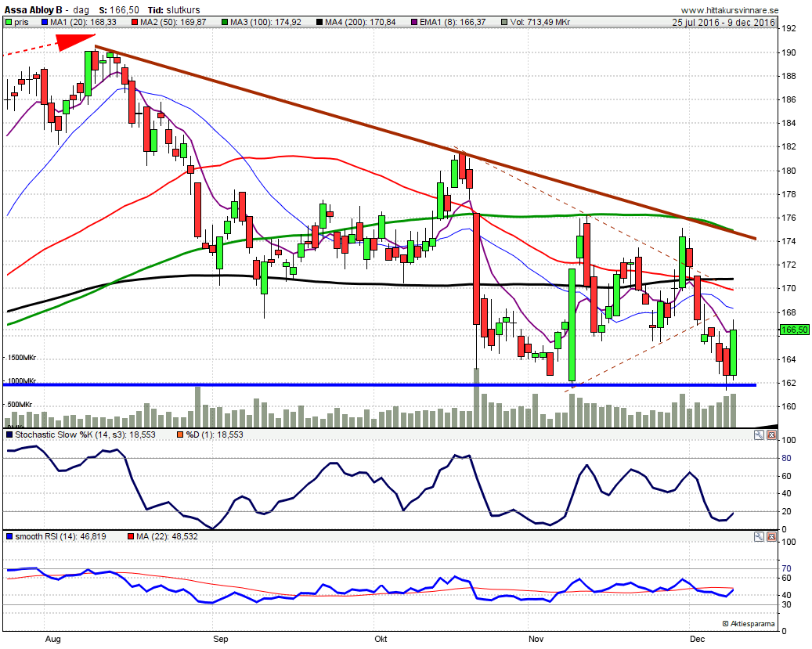Click the EMA1 (8): 166,37 legend label
The image size is (812, 649).
click(453, 22)
